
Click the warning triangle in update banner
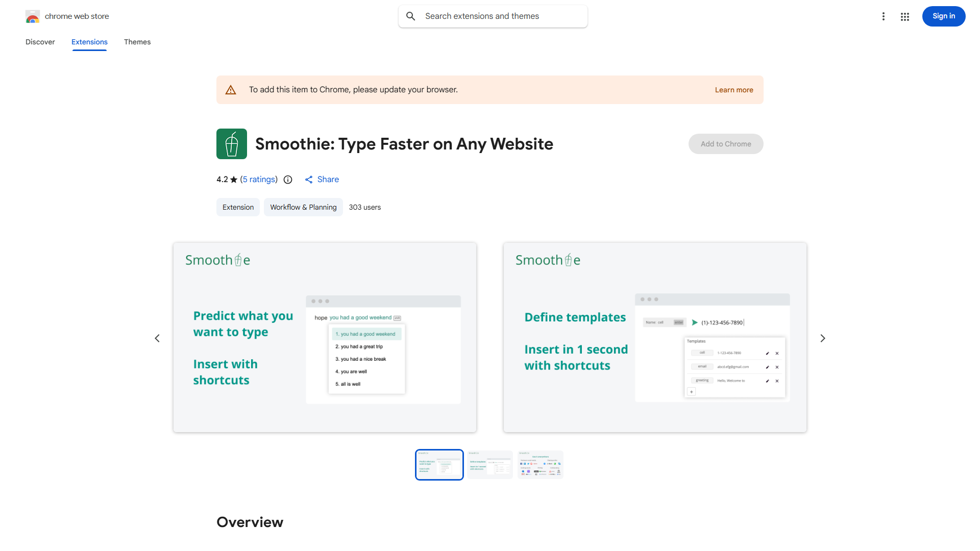tap(231, 90)
